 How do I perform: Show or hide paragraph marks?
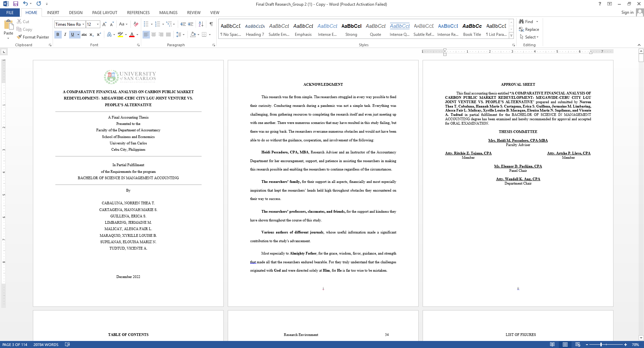coord(211,24)
